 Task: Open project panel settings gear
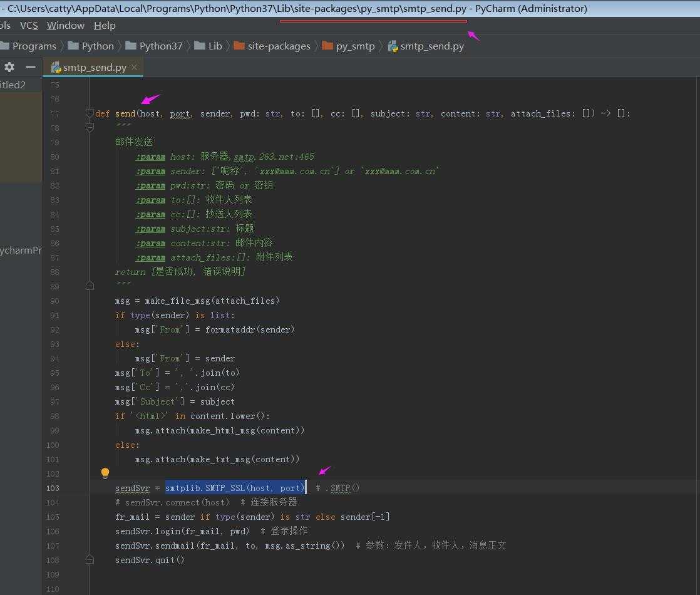[9, 67]
